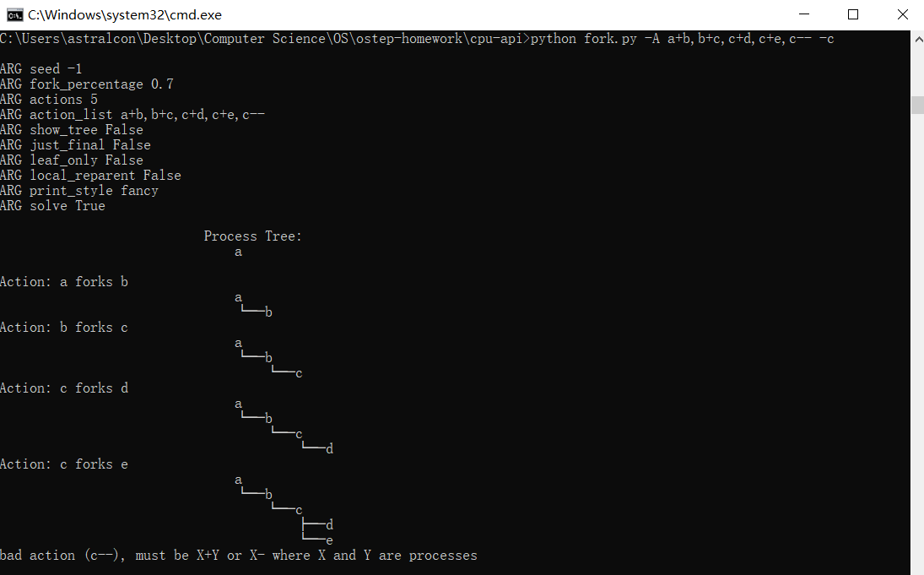Click the 'Action: c forks e' text
This screenshot has width=924, height=575.
63,464
